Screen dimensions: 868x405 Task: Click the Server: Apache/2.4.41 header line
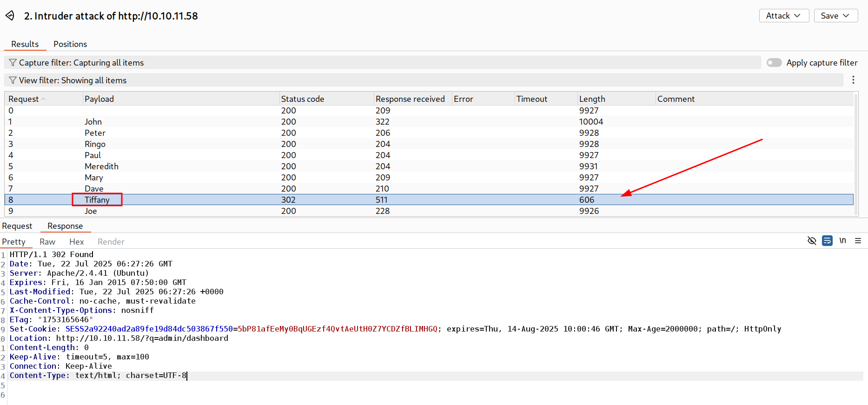pos(79,273)
